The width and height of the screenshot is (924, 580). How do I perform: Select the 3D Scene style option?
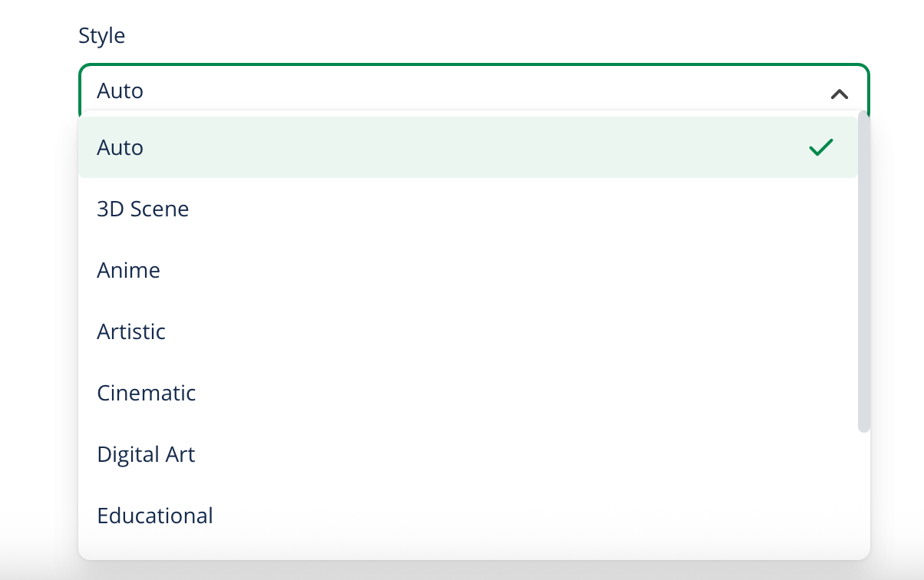coord(143,209)
